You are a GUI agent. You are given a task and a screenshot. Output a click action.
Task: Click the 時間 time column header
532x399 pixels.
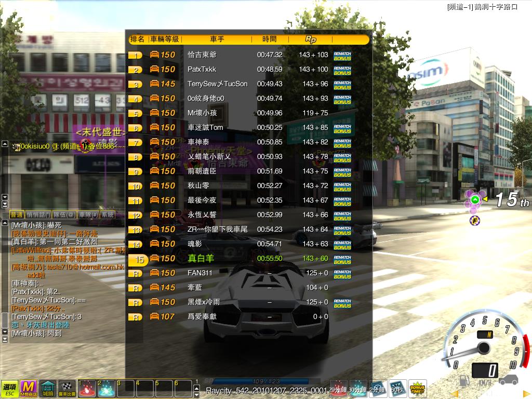pos(270,39)
